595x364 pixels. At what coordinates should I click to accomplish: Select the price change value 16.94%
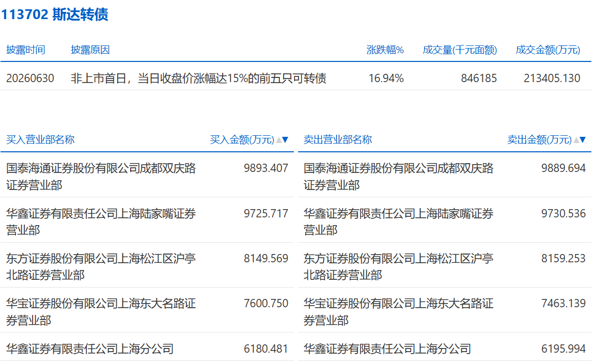386,78
